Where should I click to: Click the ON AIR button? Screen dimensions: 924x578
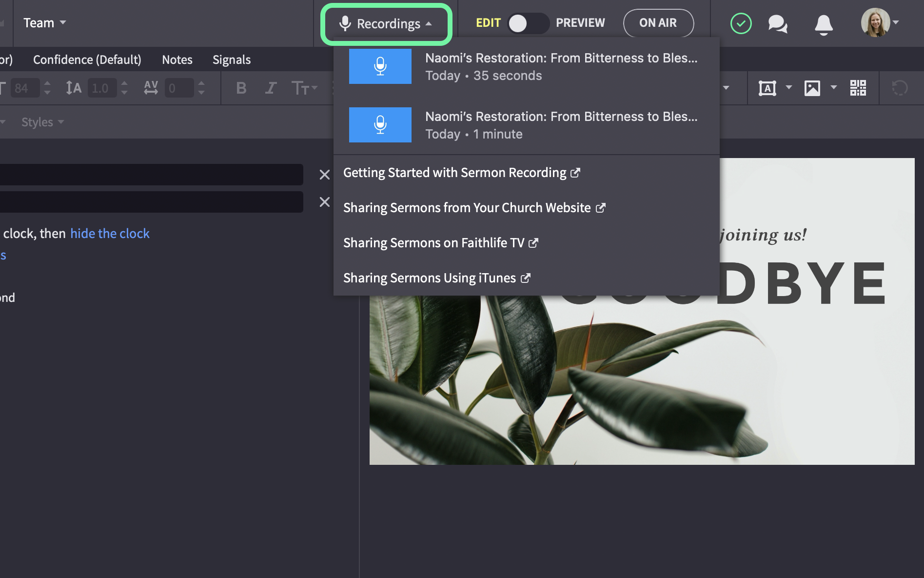click(658, 23)
